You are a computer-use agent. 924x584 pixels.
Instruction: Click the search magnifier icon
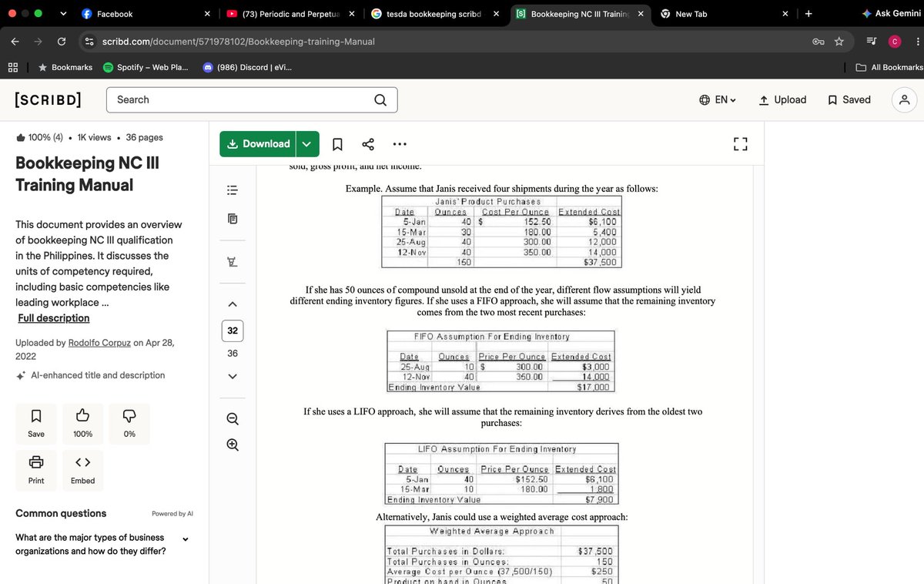point(380,99)
